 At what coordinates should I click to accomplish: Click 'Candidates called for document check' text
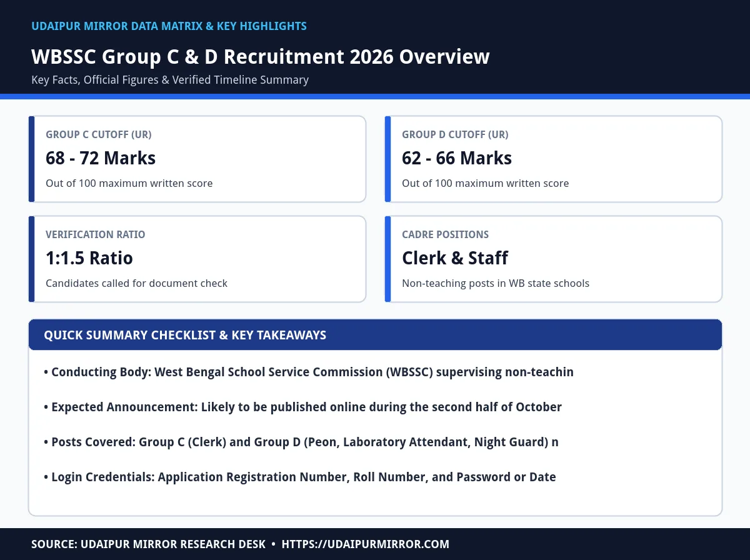[x=137, y=284]
